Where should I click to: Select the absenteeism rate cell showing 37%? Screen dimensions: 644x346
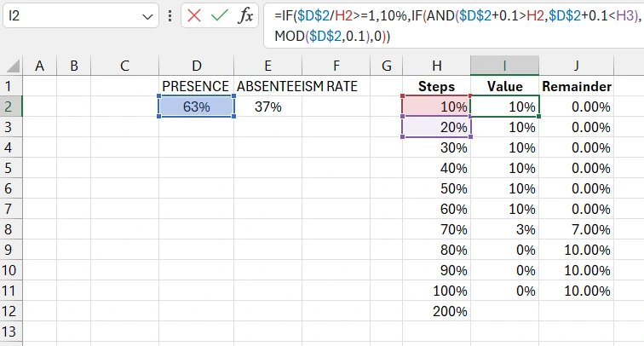(268, 107)
